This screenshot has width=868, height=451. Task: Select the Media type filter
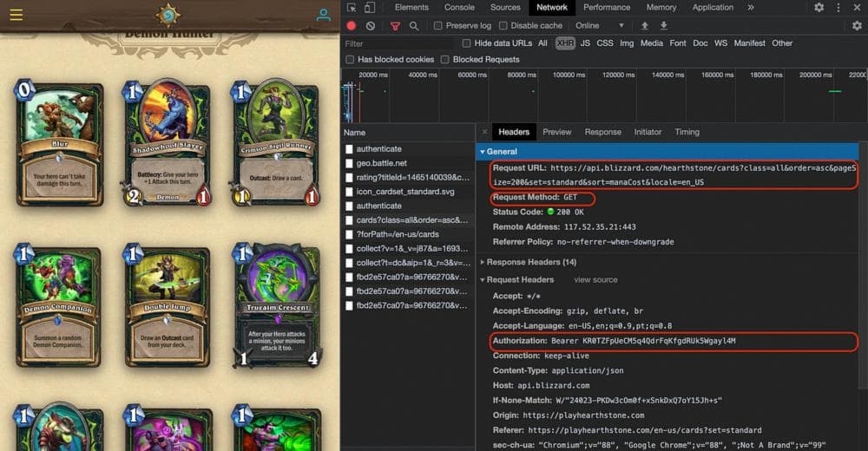(652, 43)
